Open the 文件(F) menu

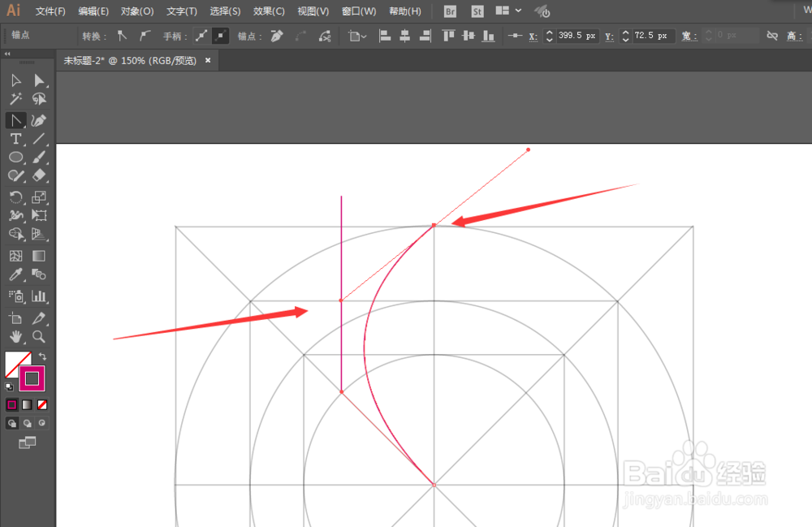click(x=50, y=11)
